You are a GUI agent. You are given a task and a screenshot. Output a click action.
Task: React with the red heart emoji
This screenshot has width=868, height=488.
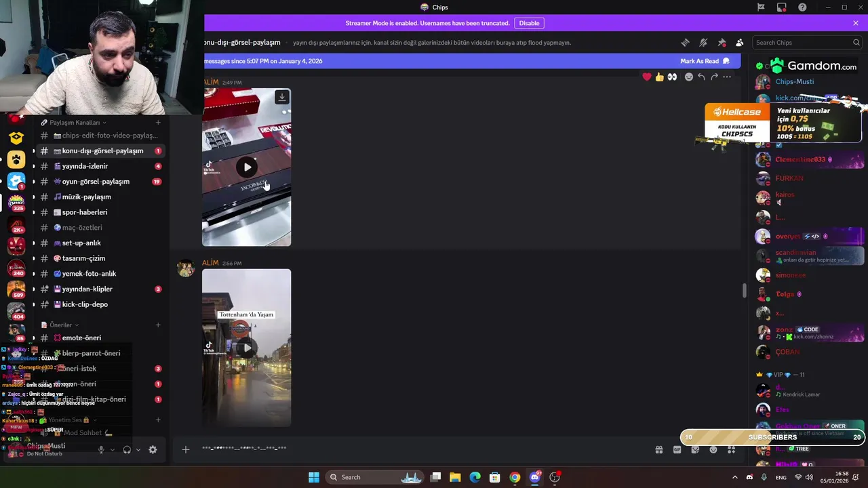(647, 77)
